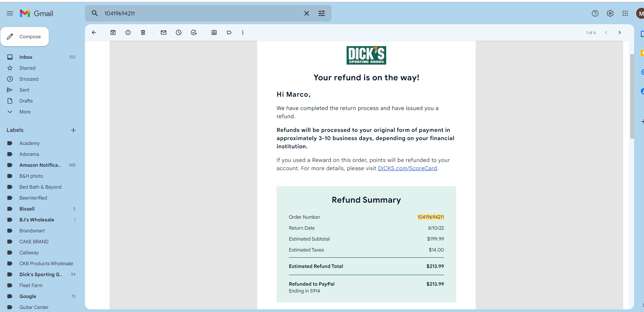Delete this email with trash icon
Viewport: 644px width, 312px height.
143,32
